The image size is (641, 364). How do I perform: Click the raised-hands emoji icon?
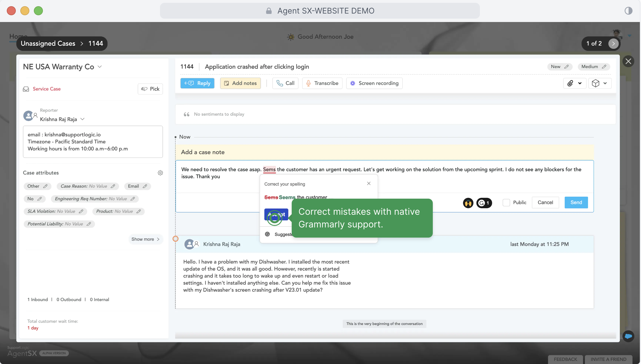(x=468, y=203)
